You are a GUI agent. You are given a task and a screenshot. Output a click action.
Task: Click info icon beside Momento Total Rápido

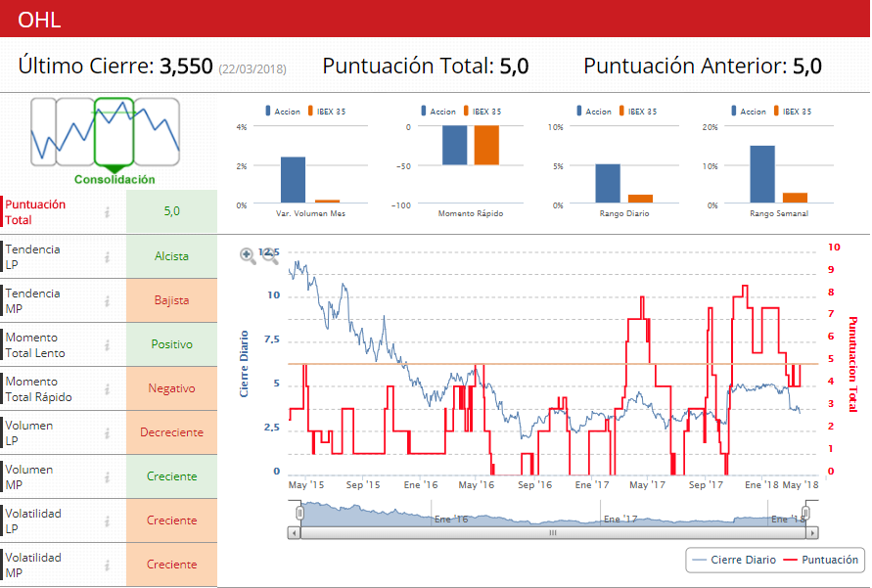[107, 389]
